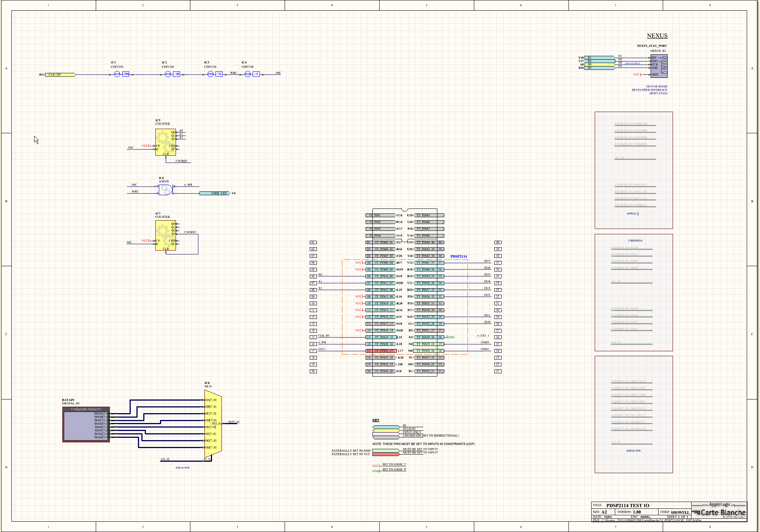Image resolution: width=760 pixels, height=532 pixels.
Task: Select the DATAIN Configurable Digital IO block
Action: [x=86, y=425]
